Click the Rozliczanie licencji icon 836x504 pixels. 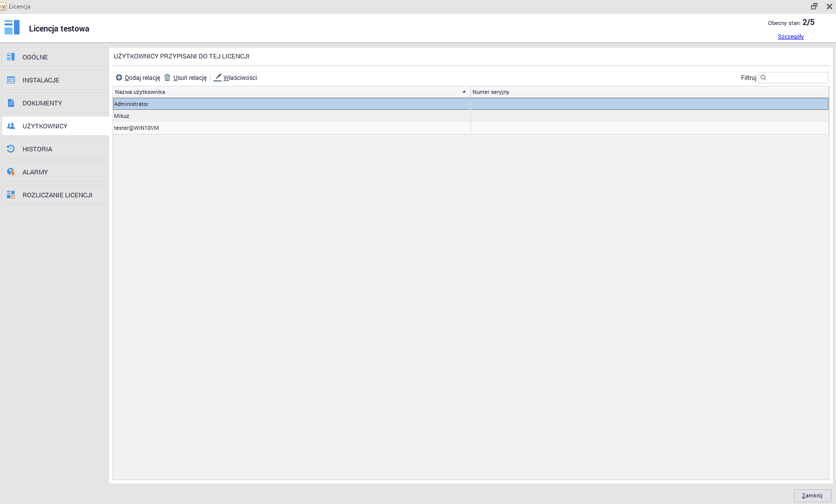point(10,195)
